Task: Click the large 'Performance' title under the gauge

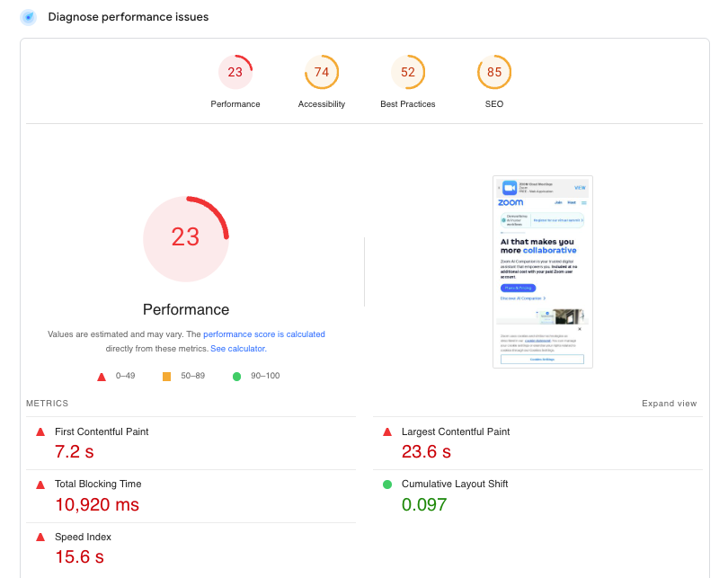Action: (186, 309)
